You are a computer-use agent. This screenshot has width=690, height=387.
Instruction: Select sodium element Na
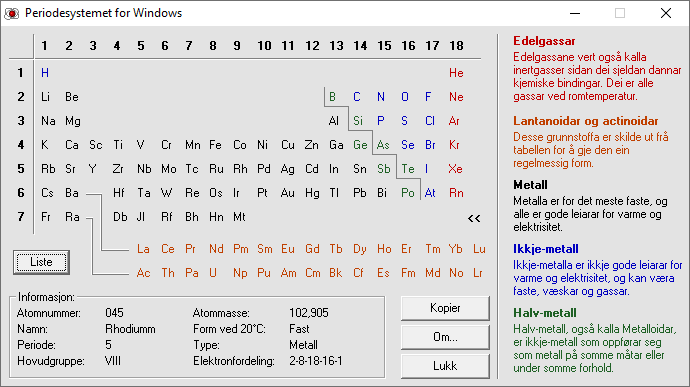[48, 121]
